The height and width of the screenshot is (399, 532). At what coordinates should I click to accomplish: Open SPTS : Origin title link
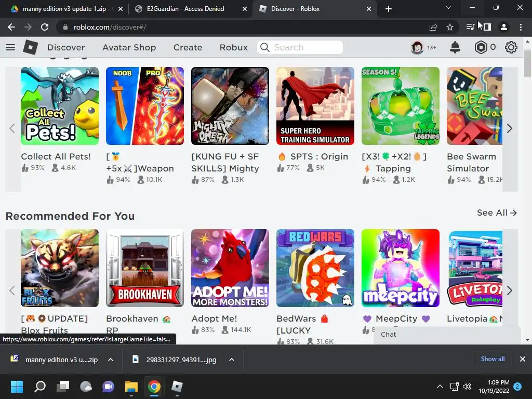(x=313, y=156)
